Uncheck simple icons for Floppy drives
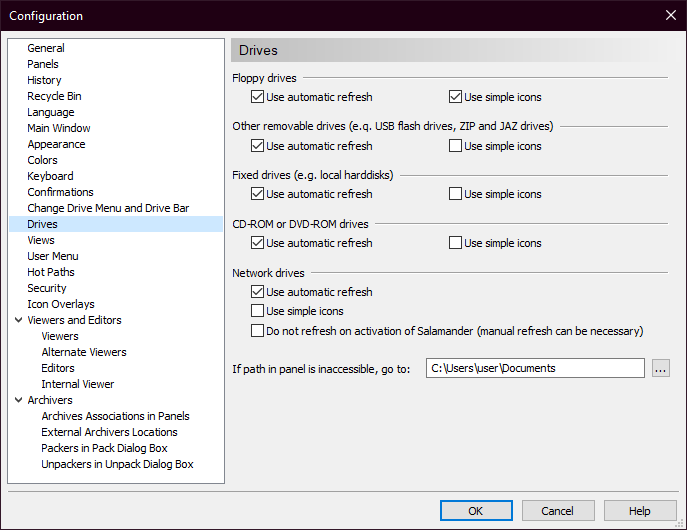 [x=456, y=97]
